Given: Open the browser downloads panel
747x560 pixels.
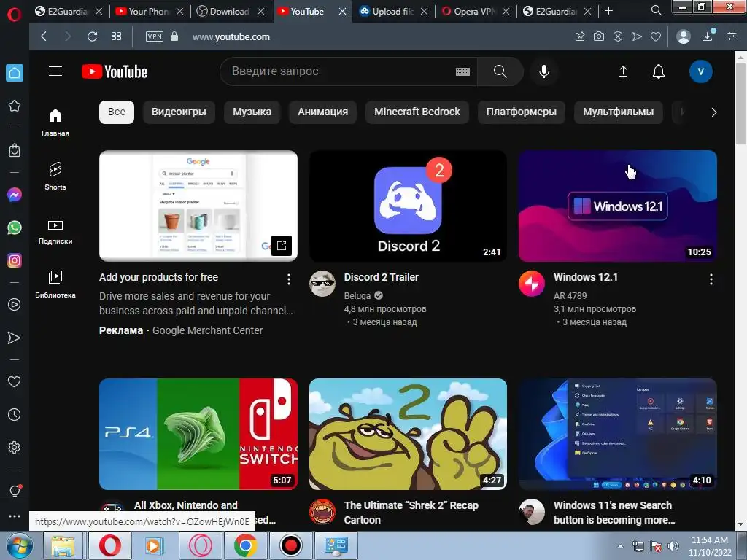Looking at the screenshot, I should (708, 36).
